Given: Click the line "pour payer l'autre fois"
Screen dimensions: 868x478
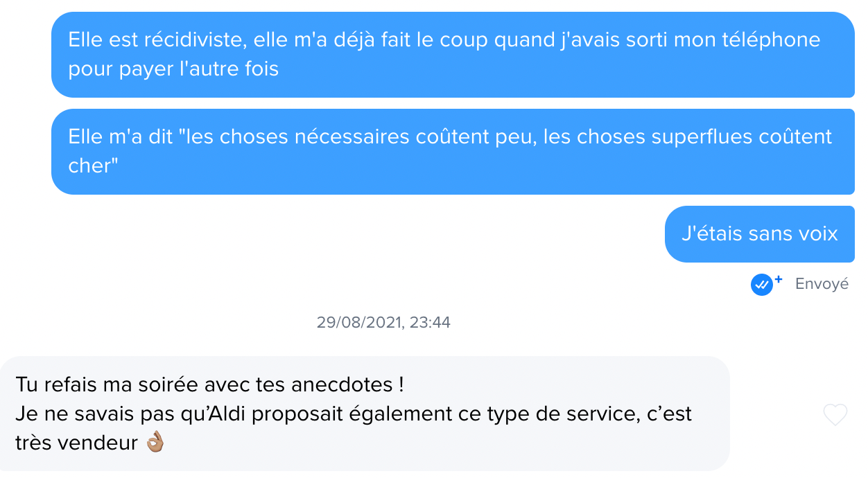Looking at the screenshot, I should click(173, 69).
